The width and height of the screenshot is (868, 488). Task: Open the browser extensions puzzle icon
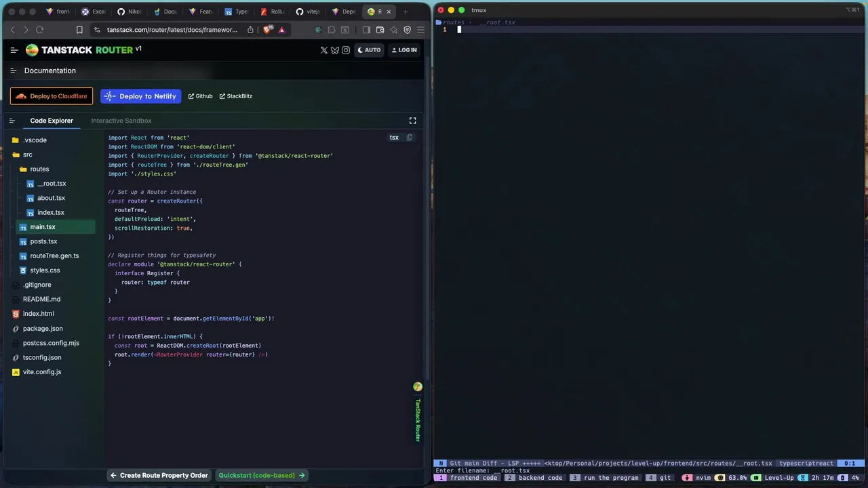(332, 30)
